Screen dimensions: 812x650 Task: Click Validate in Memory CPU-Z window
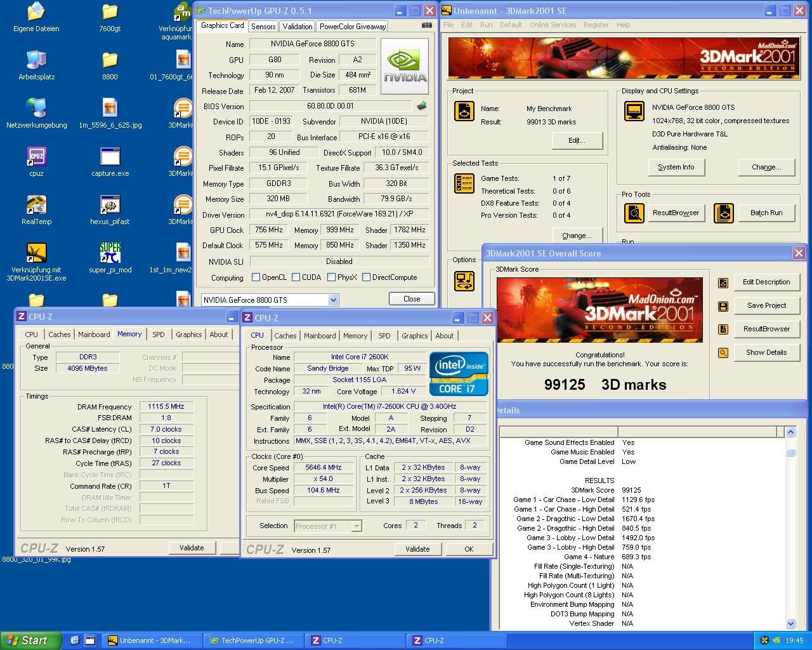click(192, 548)
